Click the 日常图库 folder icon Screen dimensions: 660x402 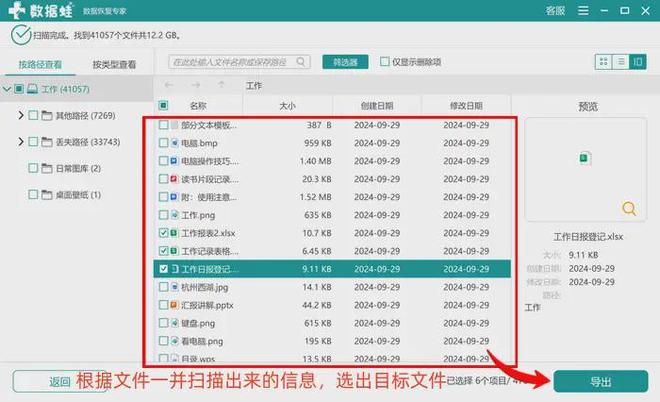47,168
